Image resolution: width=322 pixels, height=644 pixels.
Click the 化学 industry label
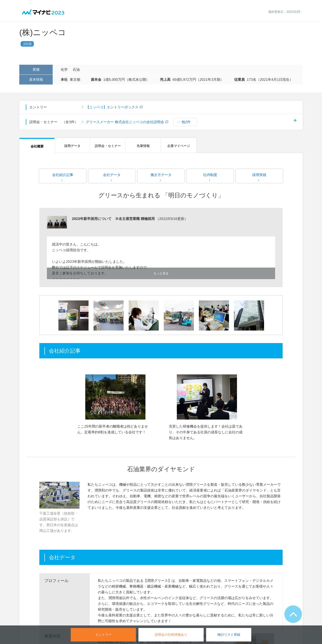64,70
